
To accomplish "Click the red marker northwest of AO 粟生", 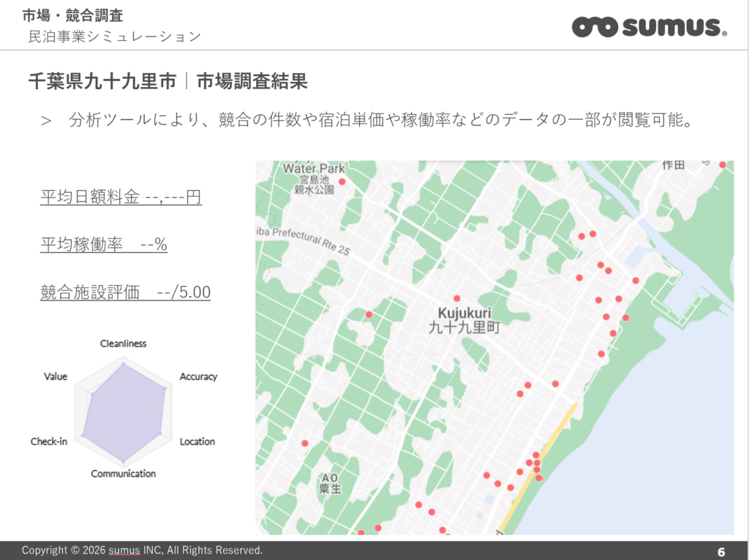I will click(x=305, y=443).
